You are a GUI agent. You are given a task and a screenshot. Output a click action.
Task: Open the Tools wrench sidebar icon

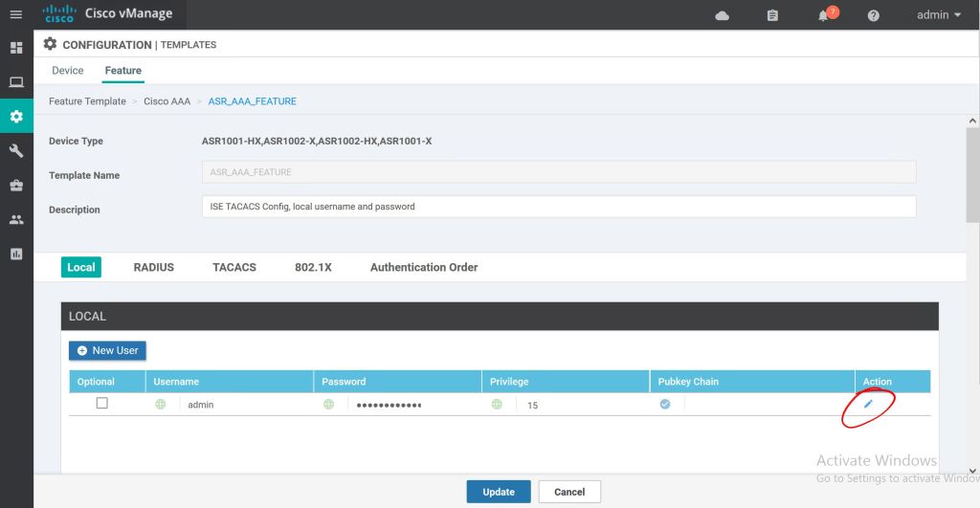pos(16,151)
